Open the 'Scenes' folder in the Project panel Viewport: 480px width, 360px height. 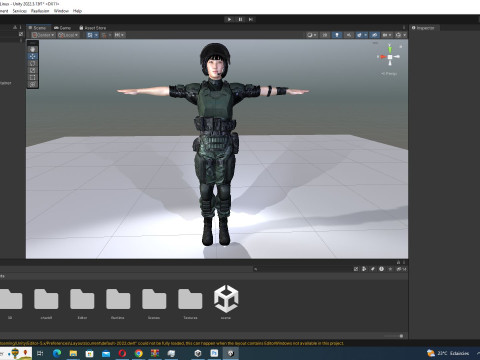tap(154, 303)
